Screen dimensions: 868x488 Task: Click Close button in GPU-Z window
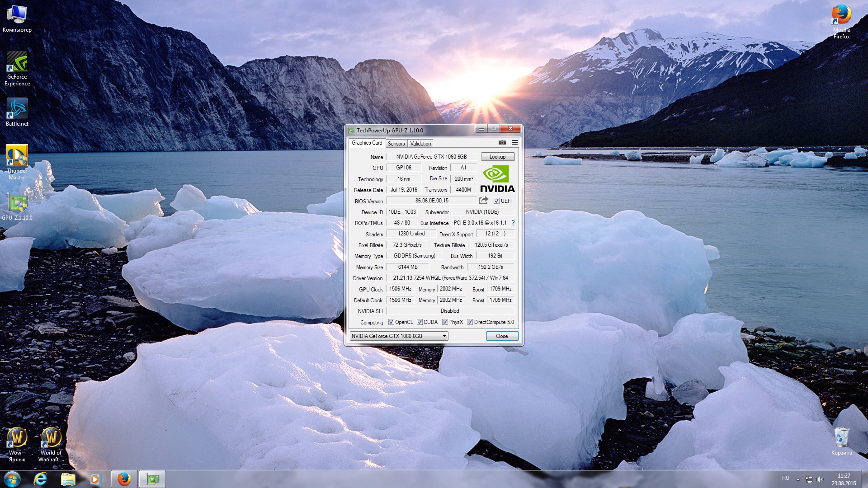tap(501, 335)
